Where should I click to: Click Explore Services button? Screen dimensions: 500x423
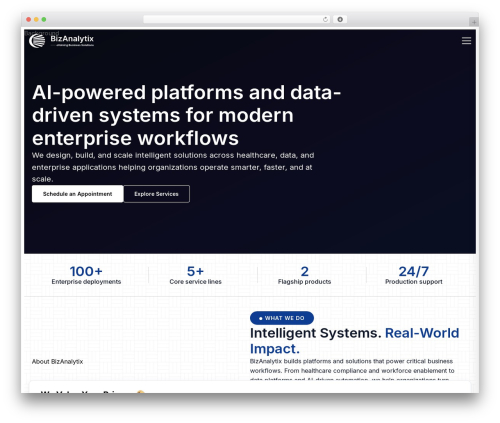pyautogui.click(x=156, y=194)
